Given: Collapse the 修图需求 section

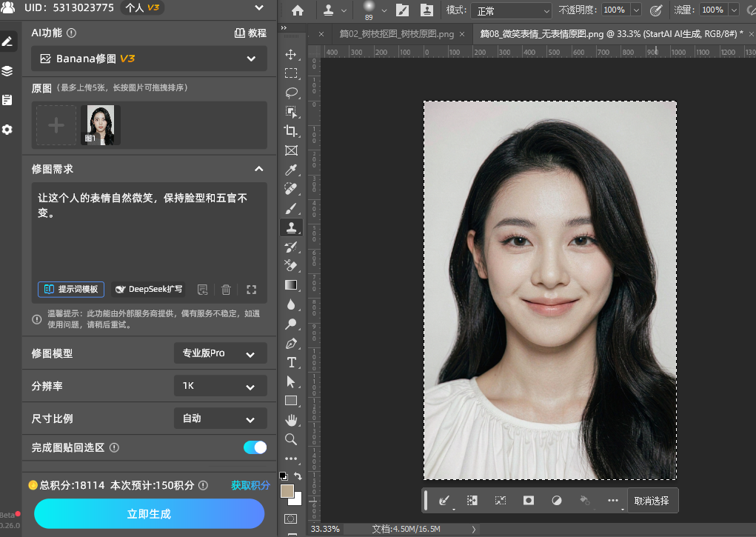Looking at the screenshot, I should [x=259, y=169].
